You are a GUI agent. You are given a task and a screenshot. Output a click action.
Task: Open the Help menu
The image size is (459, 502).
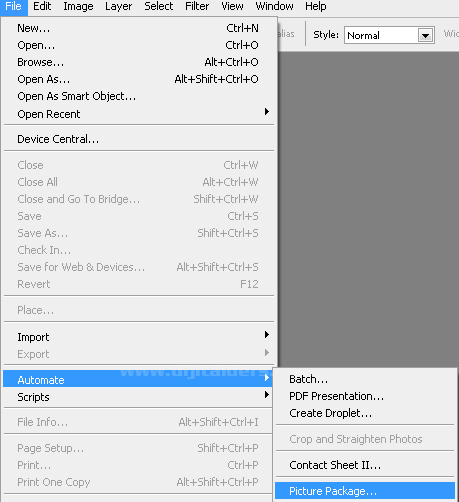(316, 7)
